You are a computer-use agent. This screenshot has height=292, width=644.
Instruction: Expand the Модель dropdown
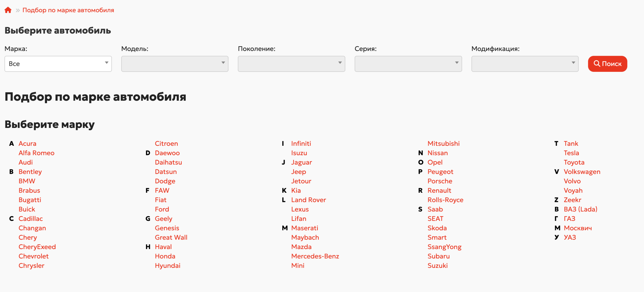pyautogui.click(x=175, y=64)
